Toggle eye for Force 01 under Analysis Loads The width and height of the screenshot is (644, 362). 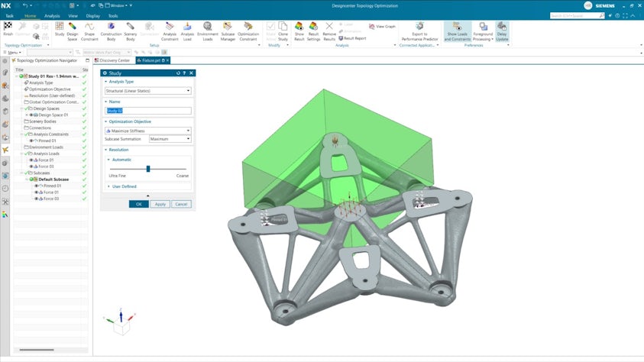31,160
